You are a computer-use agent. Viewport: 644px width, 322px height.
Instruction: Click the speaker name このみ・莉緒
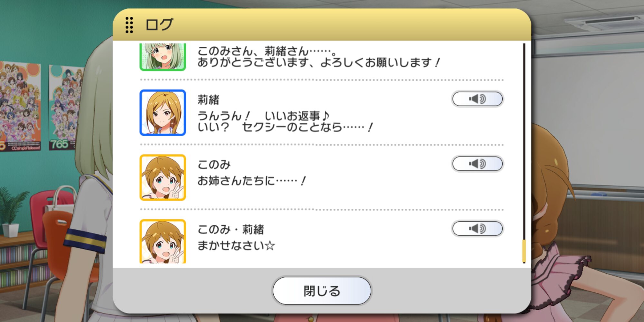click(x=231, y=230)
